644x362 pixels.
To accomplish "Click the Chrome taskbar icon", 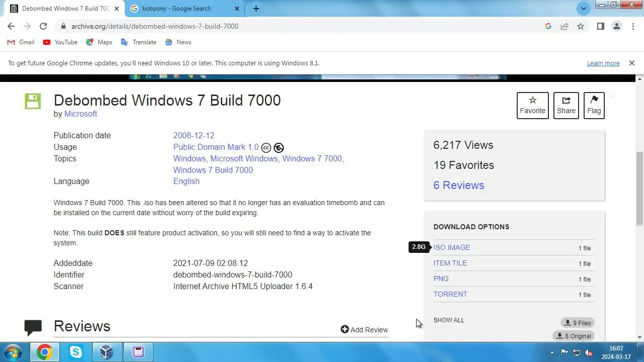I will click(x=44, y=352).
